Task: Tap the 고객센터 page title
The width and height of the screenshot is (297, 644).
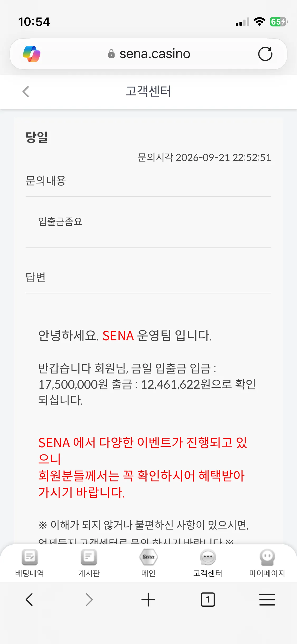Action: click(x=148, y=91)
